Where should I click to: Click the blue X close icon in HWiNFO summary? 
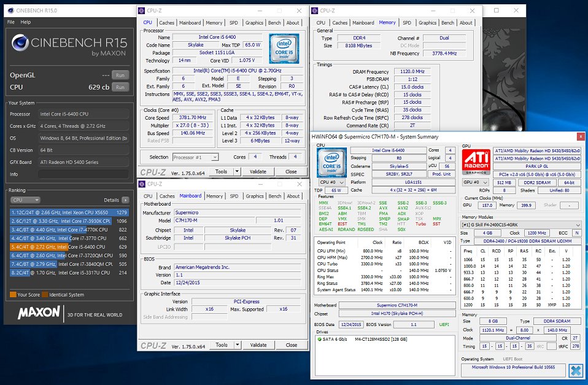coord(574,371)
